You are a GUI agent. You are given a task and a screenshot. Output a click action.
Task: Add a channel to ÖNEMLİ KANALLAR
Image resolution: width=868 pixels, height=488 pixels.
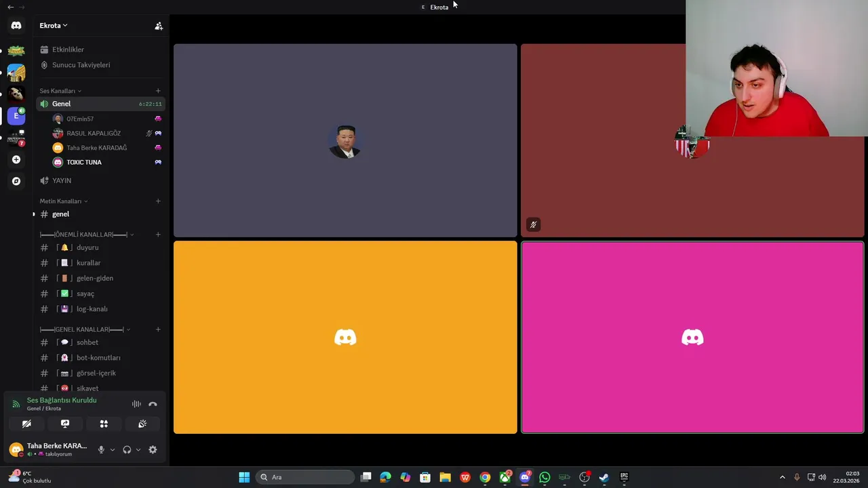(x=158, y=235)
